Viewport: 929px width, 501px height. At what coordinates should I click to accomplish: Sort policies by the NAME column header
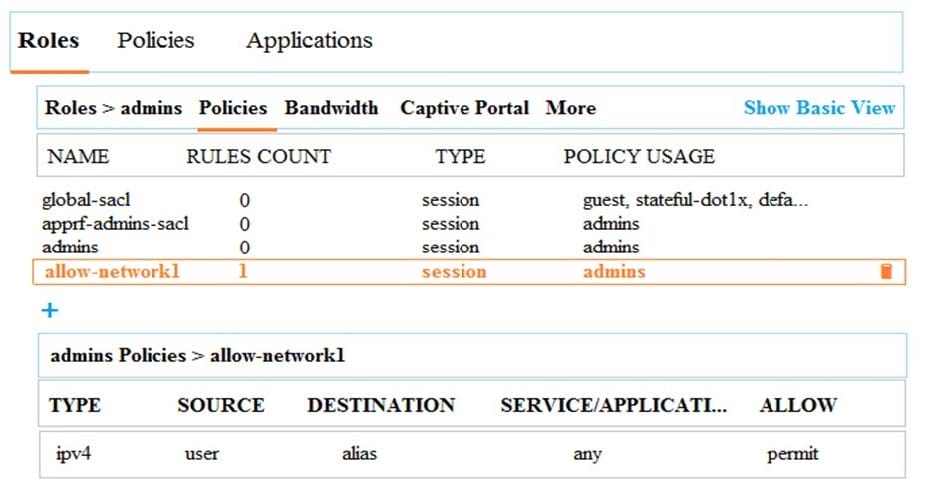(78, 156)
